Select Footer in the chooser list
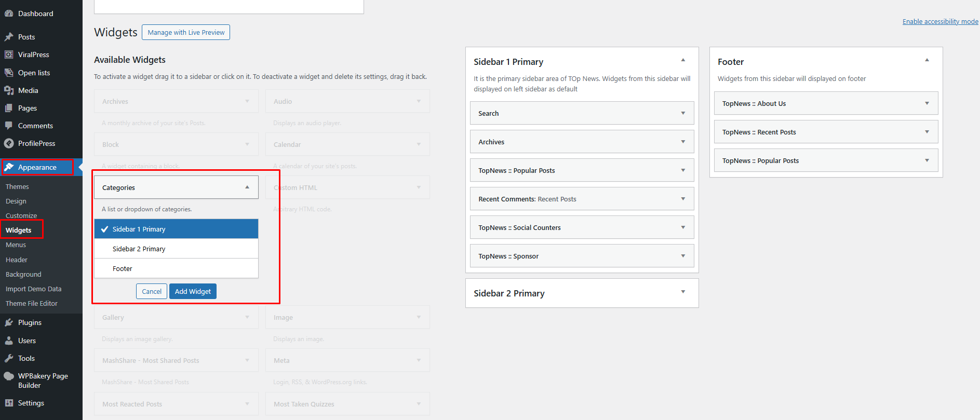This screenshot has height=420, width=980. [x=176, y=268]
